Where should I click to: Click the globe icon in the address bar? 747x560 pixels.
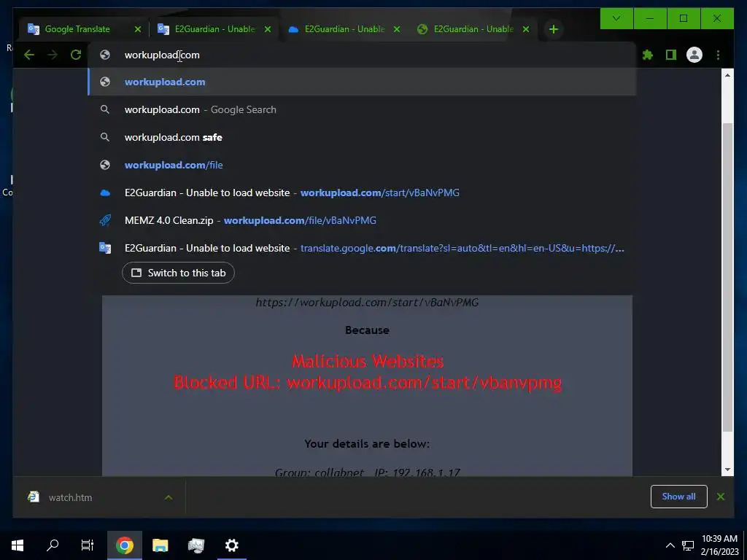(105, 55)
